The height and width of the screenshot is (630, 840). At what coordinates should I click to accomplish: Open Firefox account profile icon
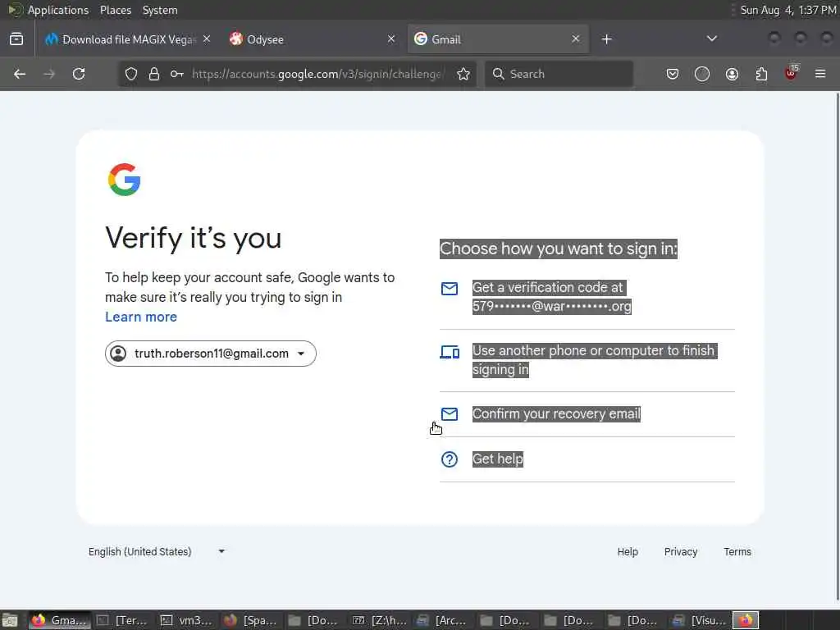(732, 74)
